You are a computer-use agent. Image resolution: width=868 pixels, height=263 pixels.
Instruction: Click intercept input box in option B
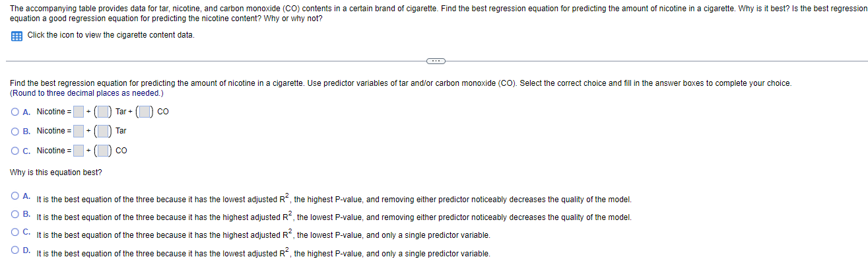coord(79,131)
